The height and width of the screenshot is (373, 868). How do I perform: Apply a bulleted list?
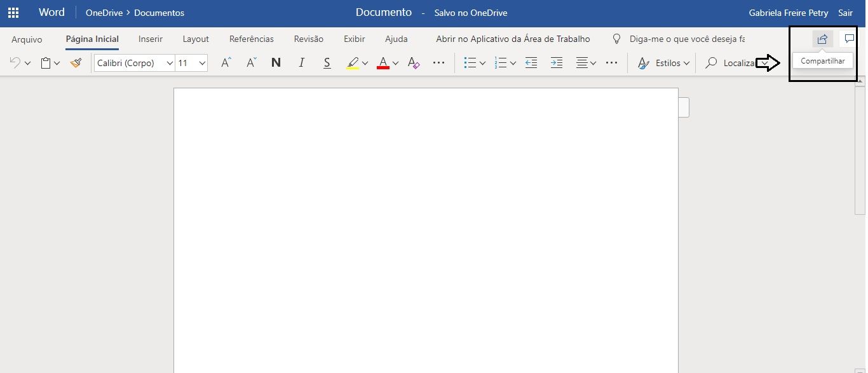coord(470,63)
